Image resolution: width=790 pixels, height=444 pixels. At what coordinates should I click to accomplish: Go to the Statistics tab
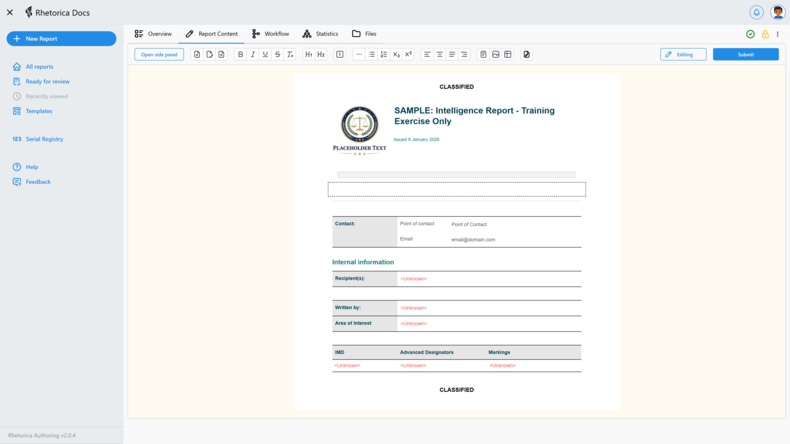[320, 34]
